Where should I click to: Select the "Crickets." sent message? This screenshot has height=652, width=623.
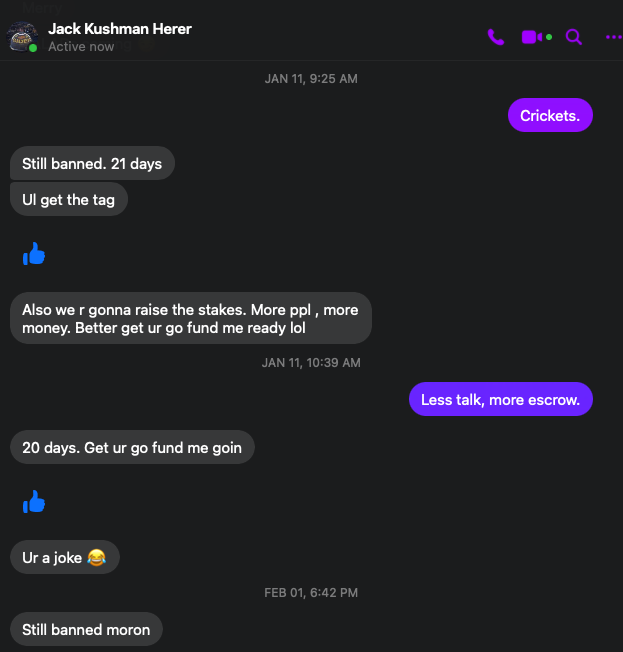(x=550, y=116)
